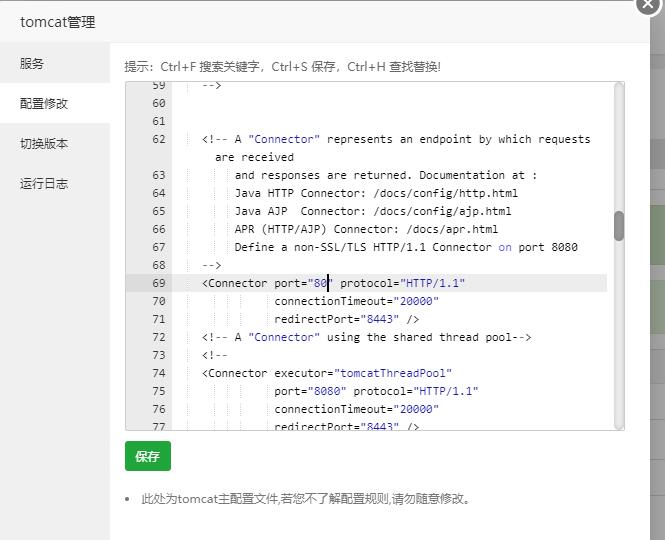Viewport: 665px width, 540px height.
Task: Open the 服务 tab
Action: point(55,63)
